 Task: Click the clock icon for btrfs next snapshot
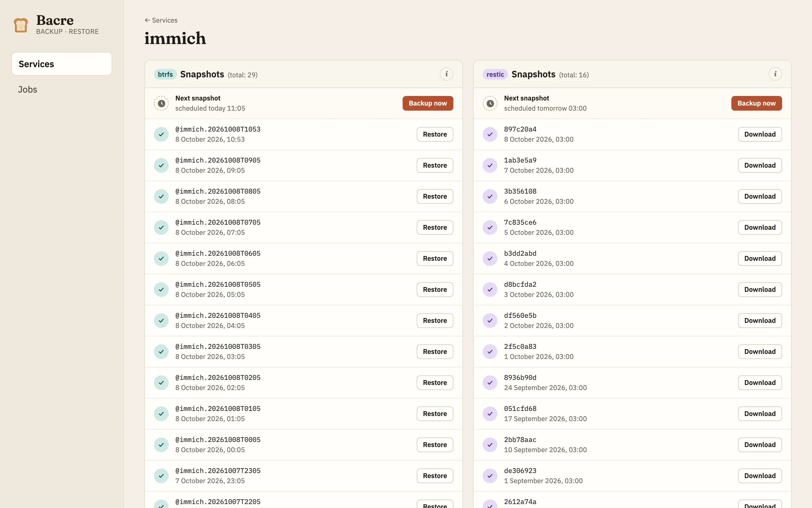[x=161, y=103]
